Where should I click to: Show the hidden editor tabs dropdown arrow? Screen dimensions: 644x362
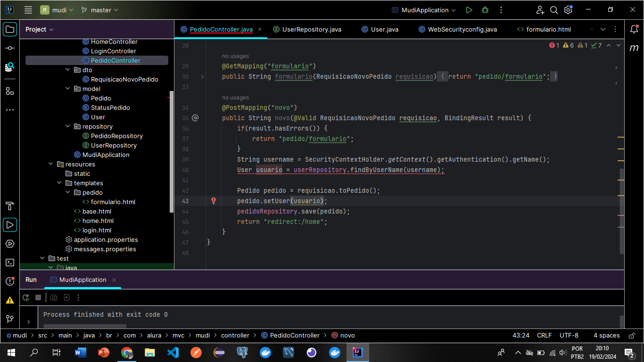pos(603,29)
